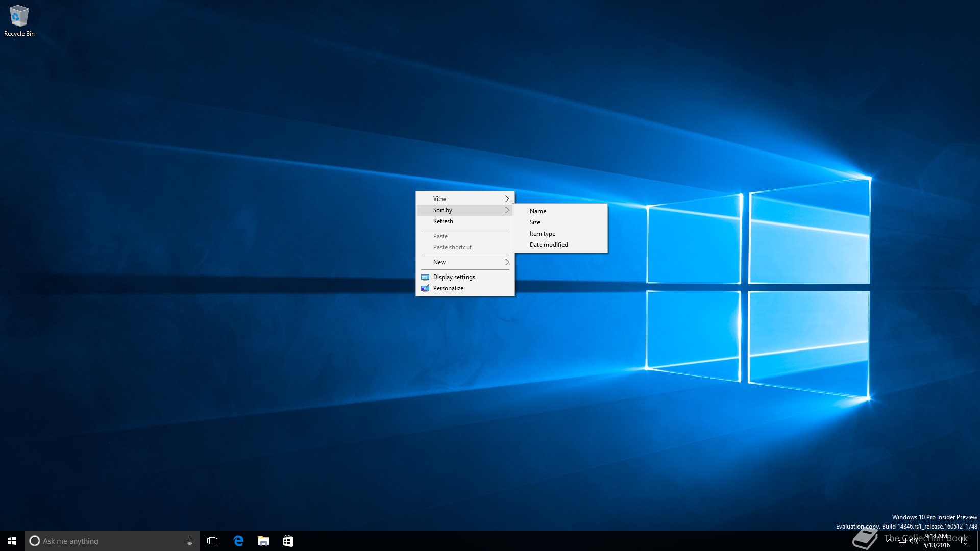Show hidden system tray icons
Image resolution: width=980 pixels, height=551 pixels.
pyautogui.click(x=890, y=540)
